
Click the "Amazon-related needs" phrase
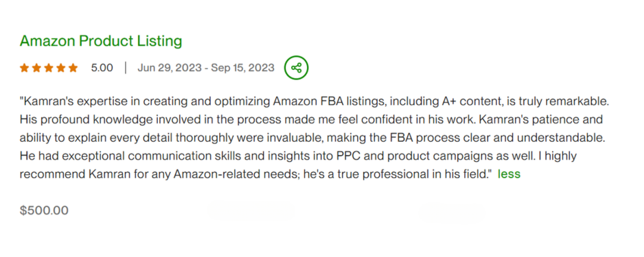pyautogui.click(x=237, y=174)
